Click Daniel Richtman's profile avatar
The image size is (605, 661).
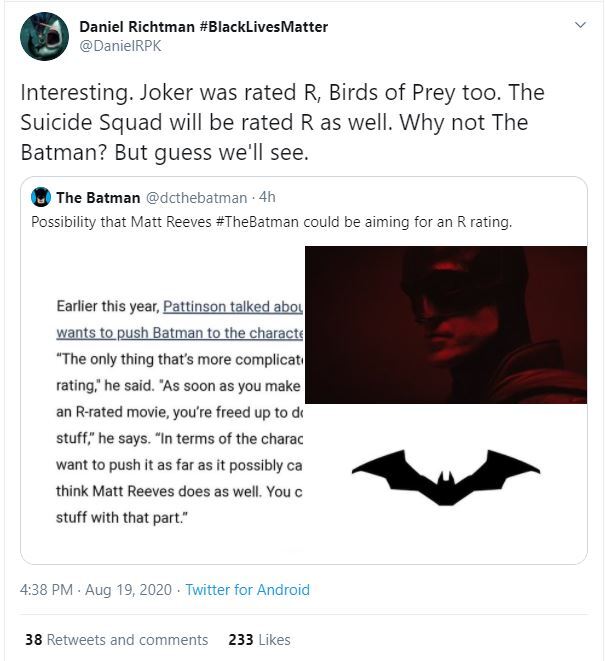(x=42, y=37)
